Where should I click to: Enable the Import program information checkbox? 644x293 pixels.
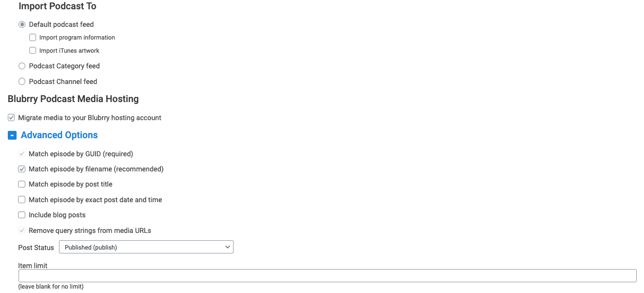[33, 37]
